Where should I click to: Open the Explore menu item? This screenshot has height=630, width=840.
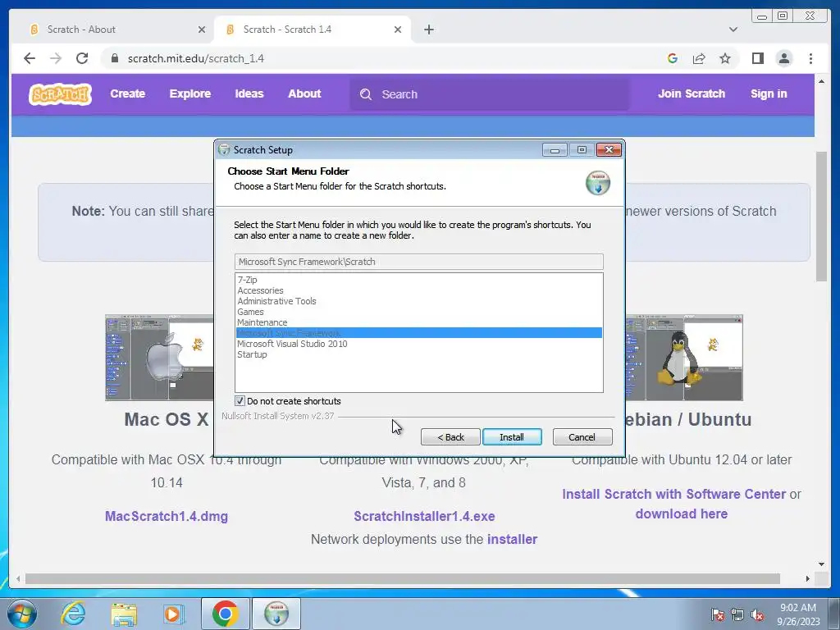click(190, 94)
